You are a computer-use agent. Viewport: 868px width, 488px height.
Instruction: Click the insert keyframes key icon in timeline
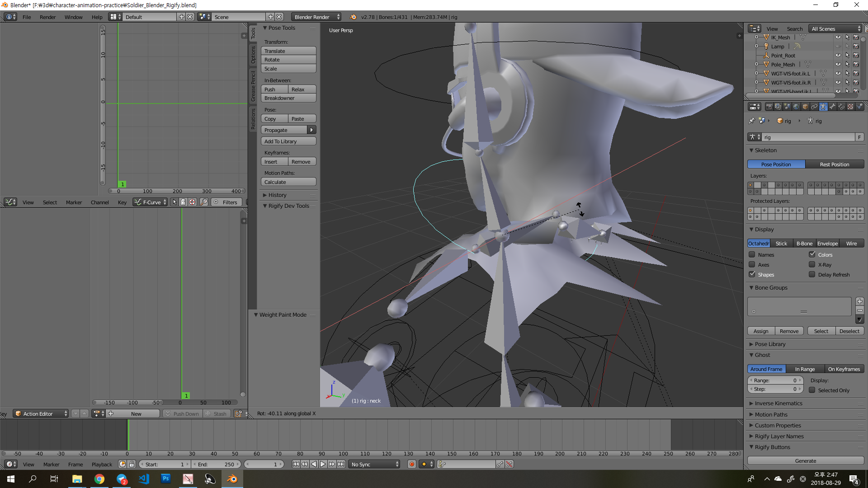point(500,464)
